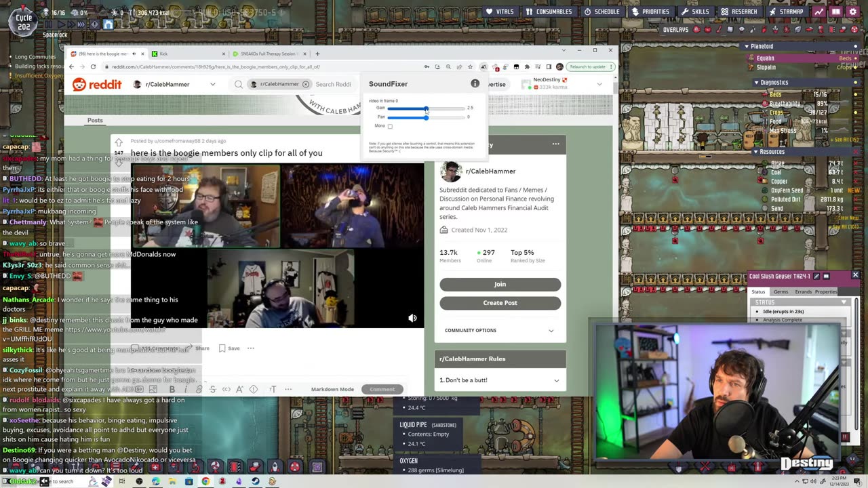Upvote the boogie members clip post
This screenshot has height=488, width=868.
pyautogui.click(x=119, y=142)
